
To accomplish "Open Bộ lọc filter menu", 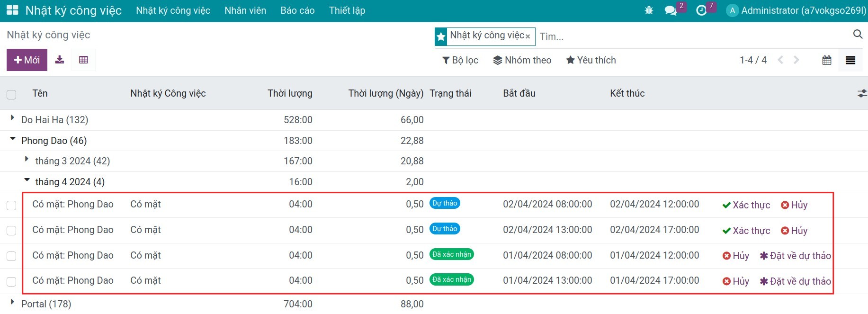I will (x=460, y=60).
